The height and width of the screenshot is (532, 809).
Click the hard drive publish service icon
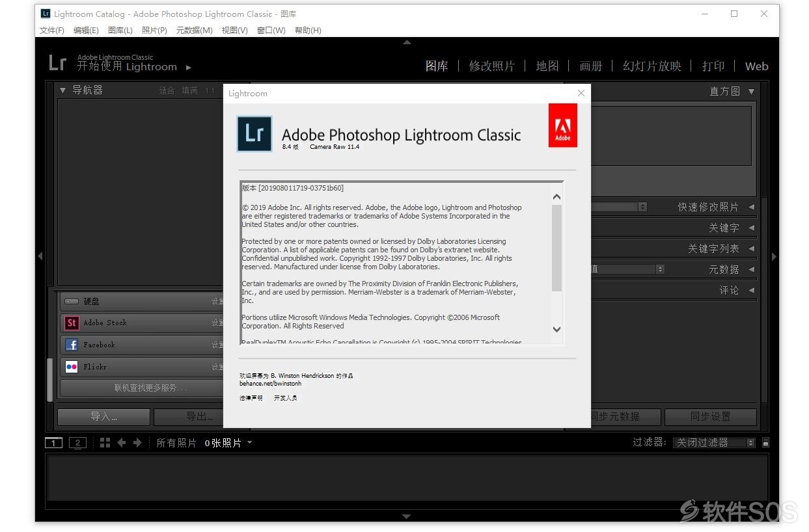(x=72, y=301)
